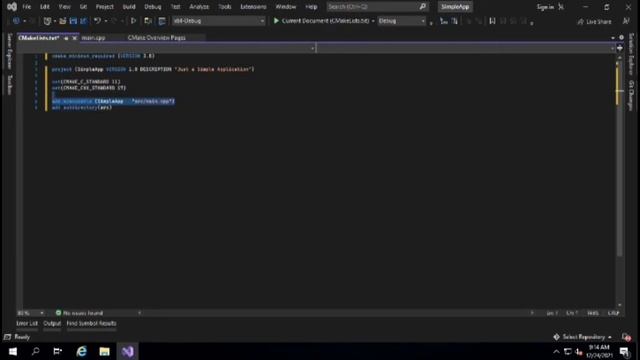
Task: Open the Build menu
Action: (x=129, y=7)
